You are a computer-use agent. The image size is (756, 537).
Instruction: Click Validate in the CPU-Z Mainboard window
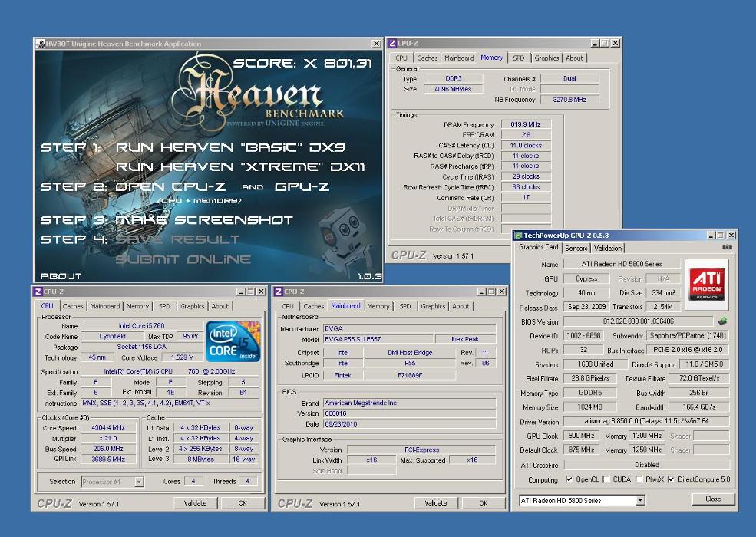tap(435, 502)
